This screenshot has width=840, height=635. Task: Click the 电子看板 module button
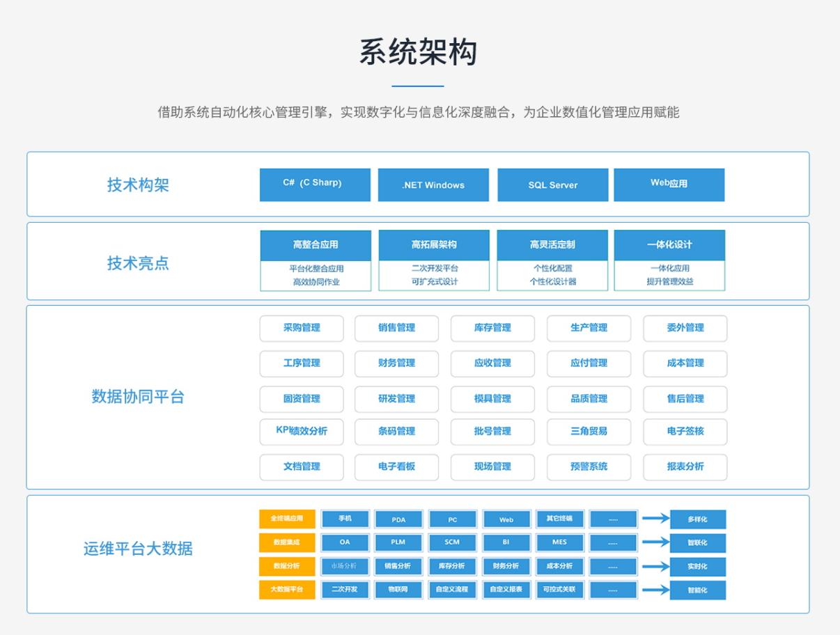397,467
